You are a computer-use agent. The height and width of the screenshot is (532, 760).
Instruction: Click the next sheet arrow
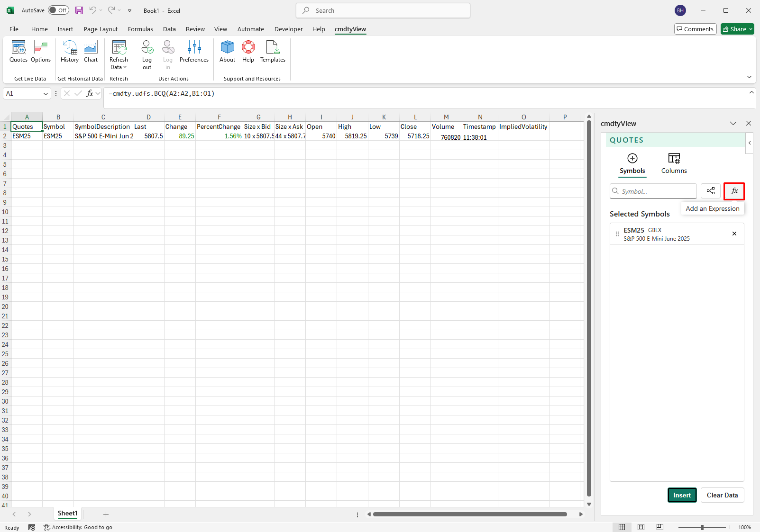pos(29,514)
